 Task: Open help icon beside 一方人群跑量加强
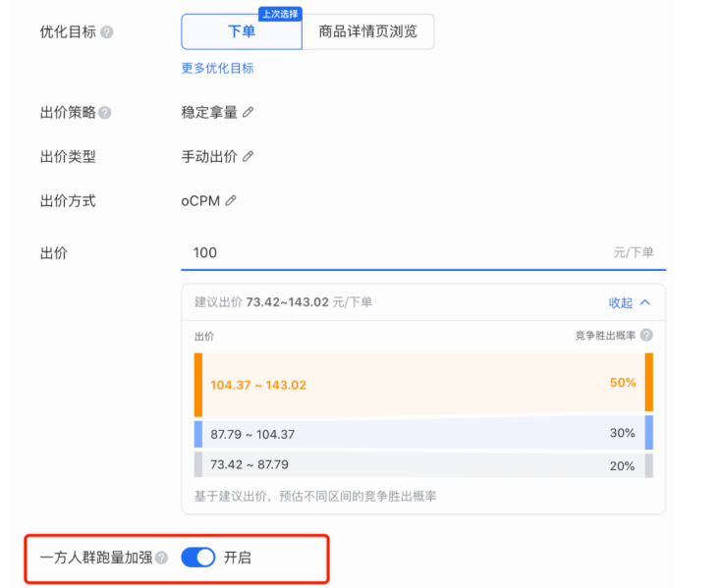coord(161,559)
